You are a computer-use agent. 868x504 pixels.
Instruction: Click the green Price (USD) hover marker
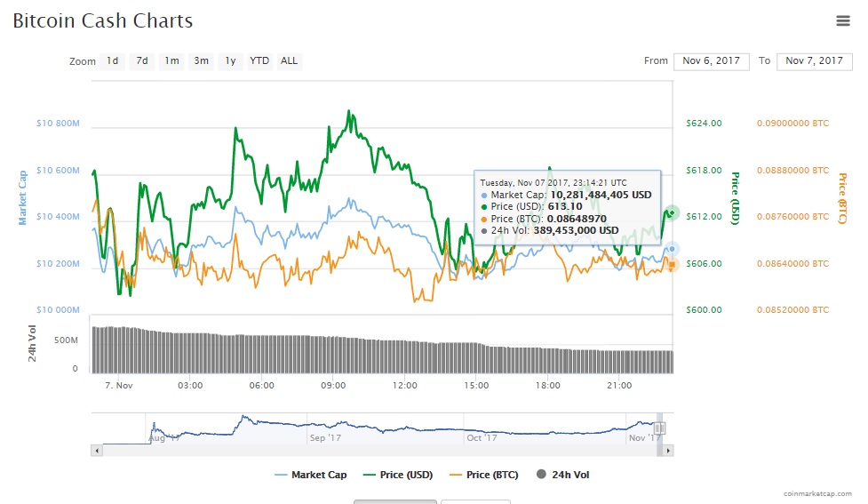coord(672,212)
